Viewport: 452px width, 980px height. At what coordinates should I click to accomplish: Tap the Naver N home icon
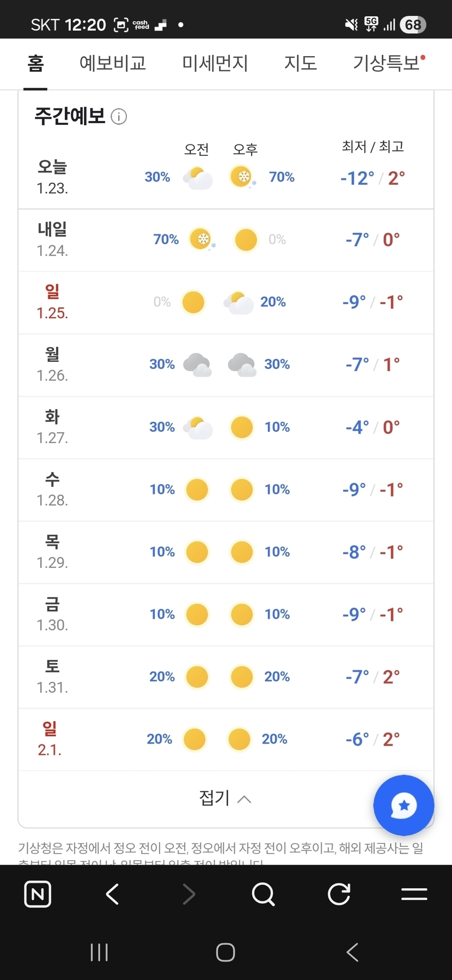pos(38,894)
